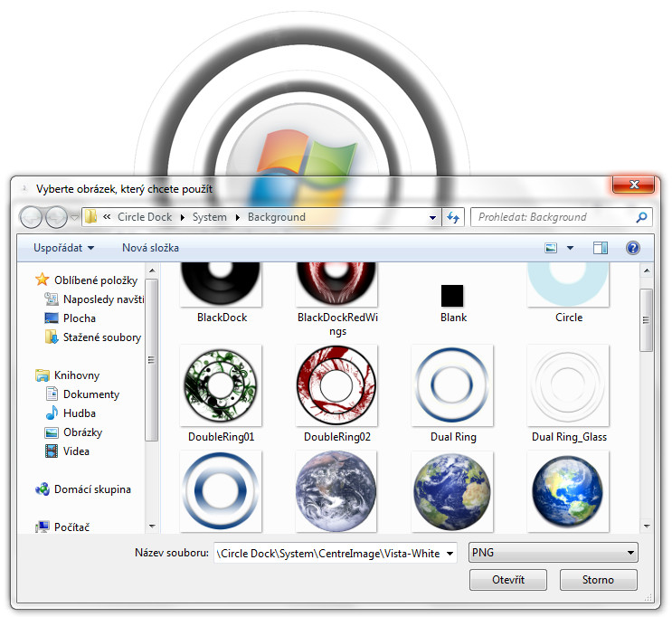Image resolution: width=672 pixels, height=617 pixels.
Task: Select the Dual Ring_Glass thumbnail
Action: pyautogui.click(x=568, y=385)
